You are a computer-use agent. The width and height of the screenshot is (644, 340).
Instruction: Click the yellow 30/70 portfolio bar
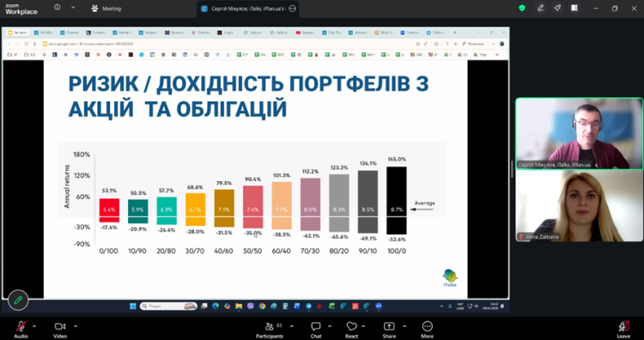195,209
